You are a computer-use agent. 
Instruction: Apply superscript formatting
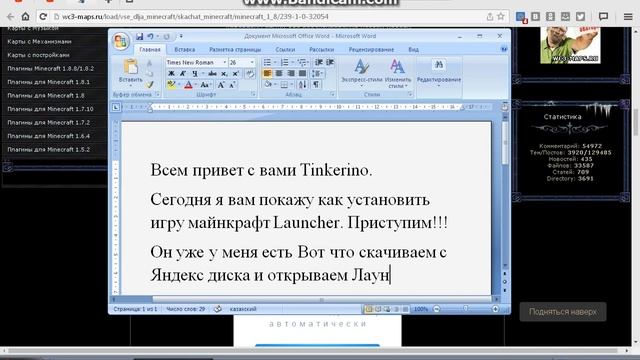(x=236, y=73)
